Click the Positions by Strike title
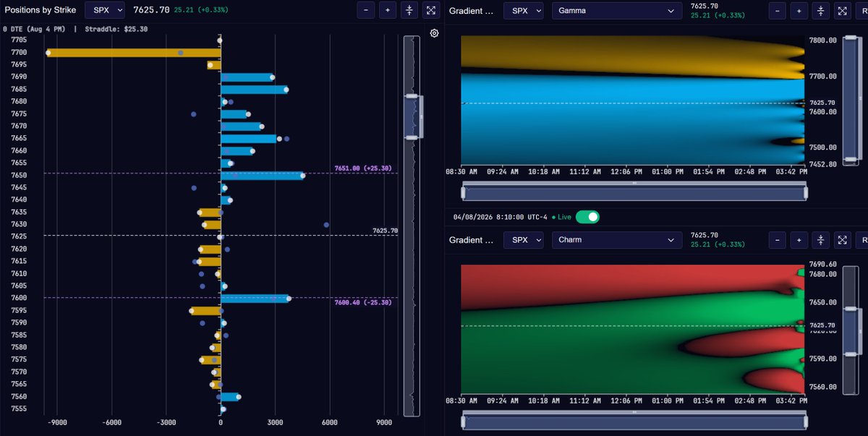This screenshot has width=868, height=436. [x=41, y=10]
